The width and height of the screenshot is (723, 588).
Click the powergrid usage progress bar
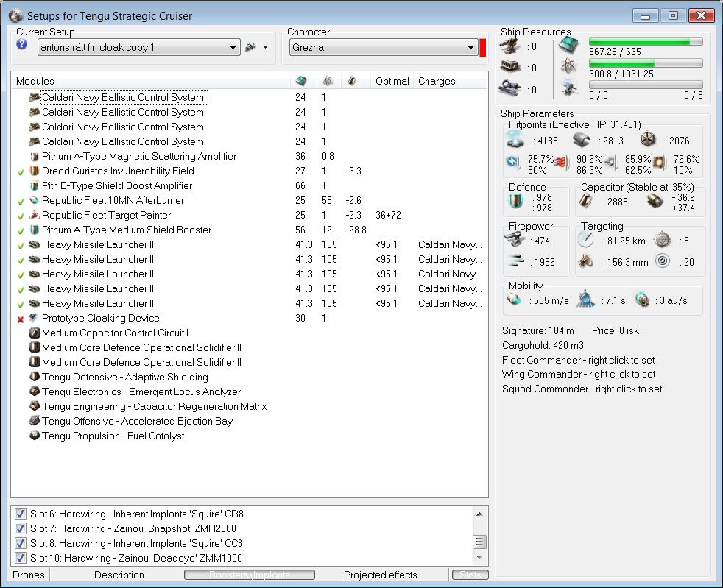coord(646,63)
